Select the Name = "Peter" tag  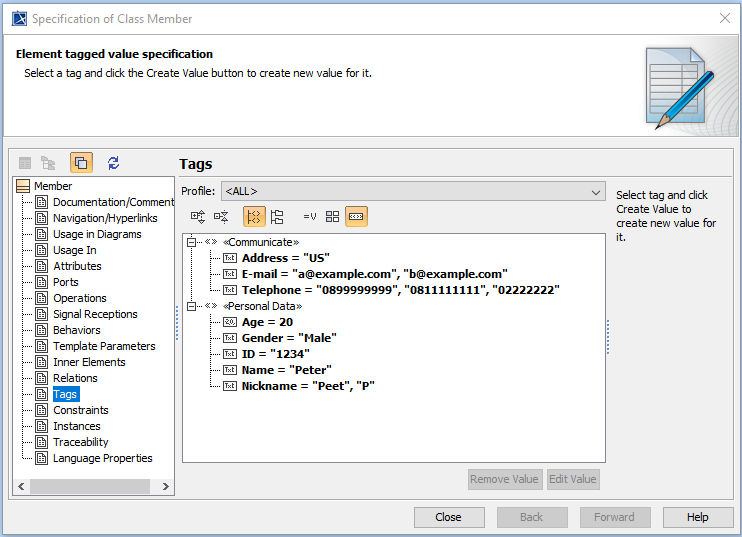click(286, 370)
